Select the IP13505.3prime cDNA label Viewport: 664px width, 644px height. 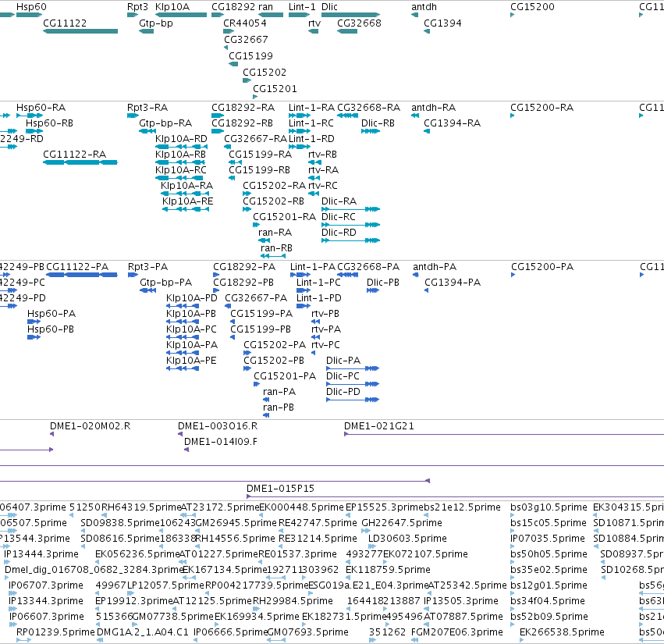point(460,601)
